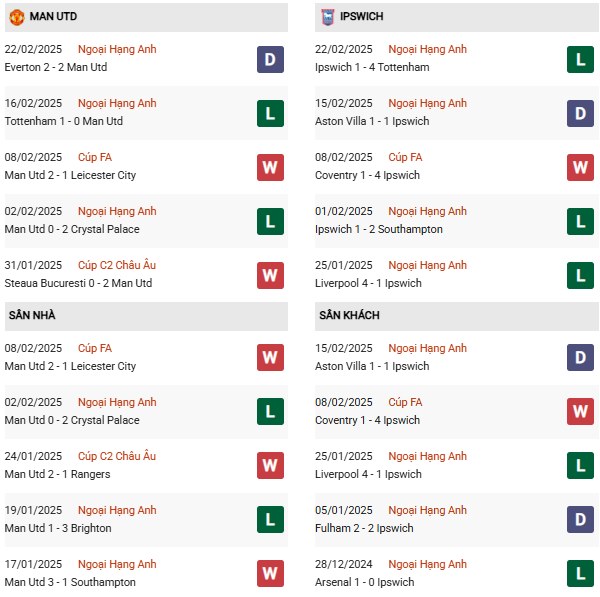
Task: Click the draw badge for Everton 2-2 Man Utd
Action: [270, 59]
